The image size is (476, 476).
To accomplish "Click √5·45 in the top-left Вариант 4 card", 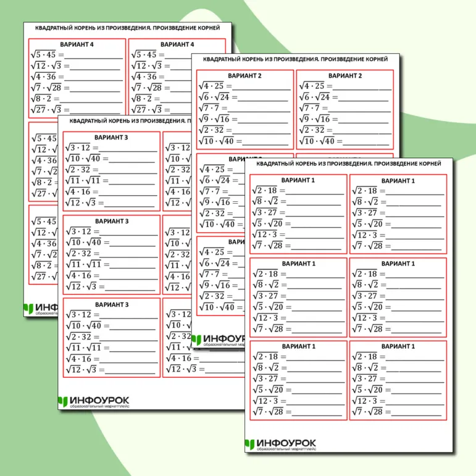I will [43, 55].
